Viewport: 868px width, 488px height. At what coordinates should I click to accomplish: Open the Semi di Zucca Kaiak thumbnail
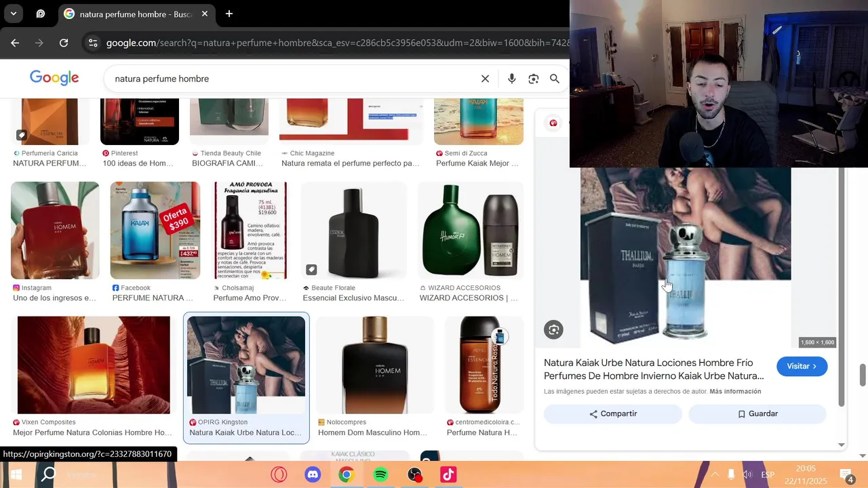tap(479, 121)
